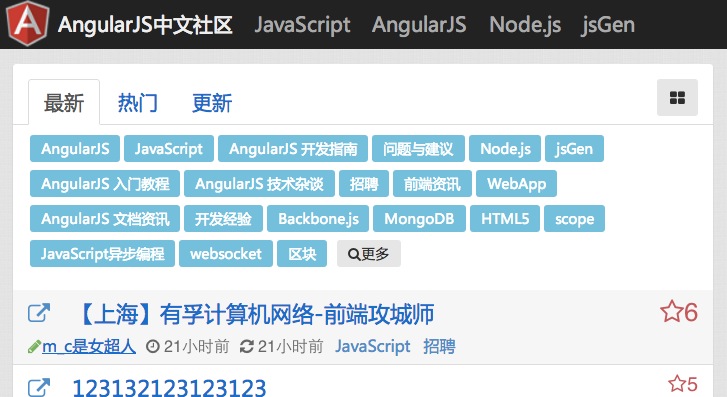727x397 pixels.
Task: Choose the AngularJS 技术杂谈 tag
Action: tap(259, 184)
